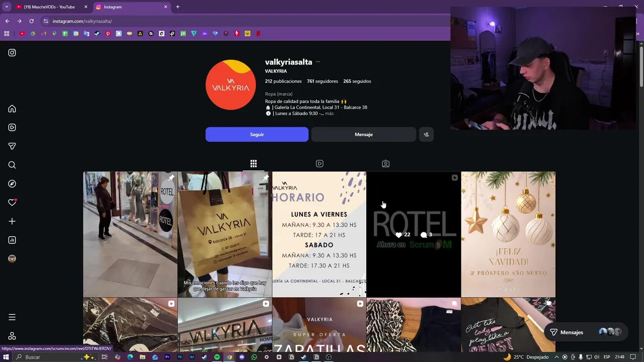The height and width of the screenshot is (362, 644).
Task: Open the Steam bookmark
Action: coord(97,34)
